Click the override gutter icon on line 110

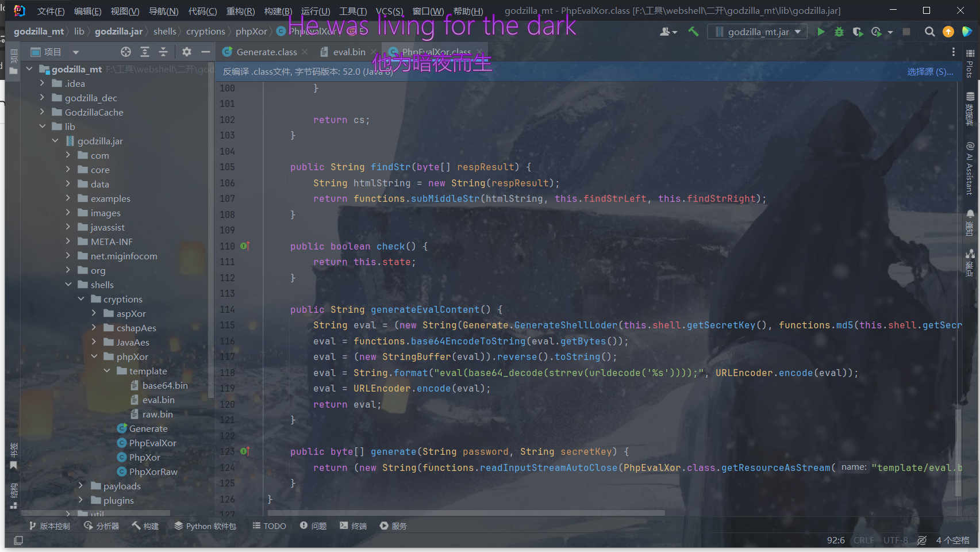[x=244, y=246]
